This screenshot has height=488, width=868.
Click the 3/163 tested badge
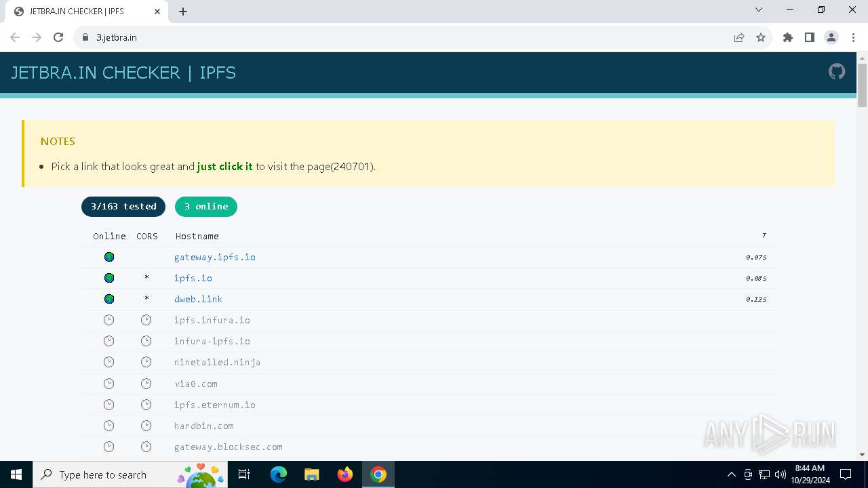(123, 207)
